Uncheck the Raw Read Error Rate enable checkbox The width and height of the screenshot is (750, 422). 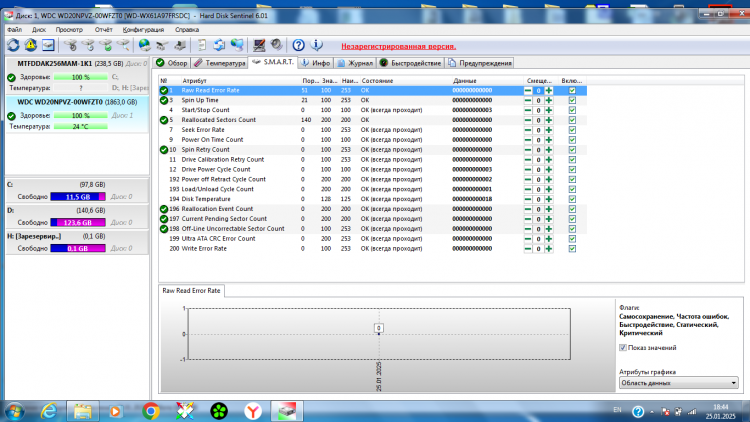tap(572, 90)
